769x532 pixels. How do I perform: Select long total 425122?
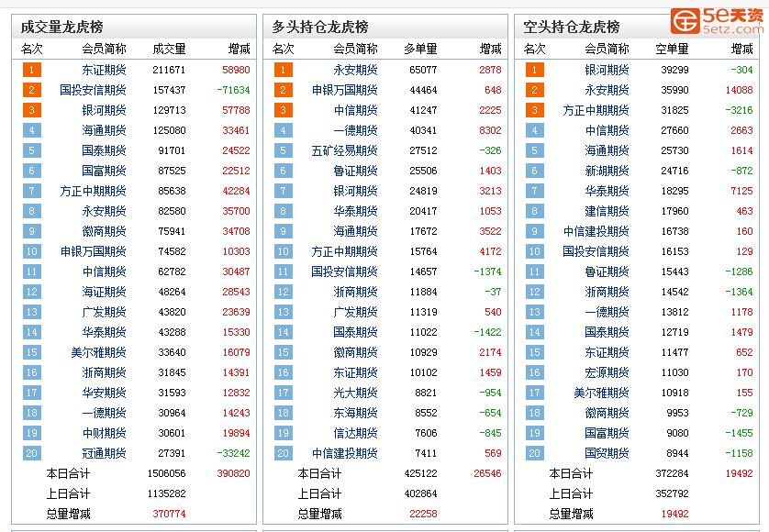tap(421, 473)
